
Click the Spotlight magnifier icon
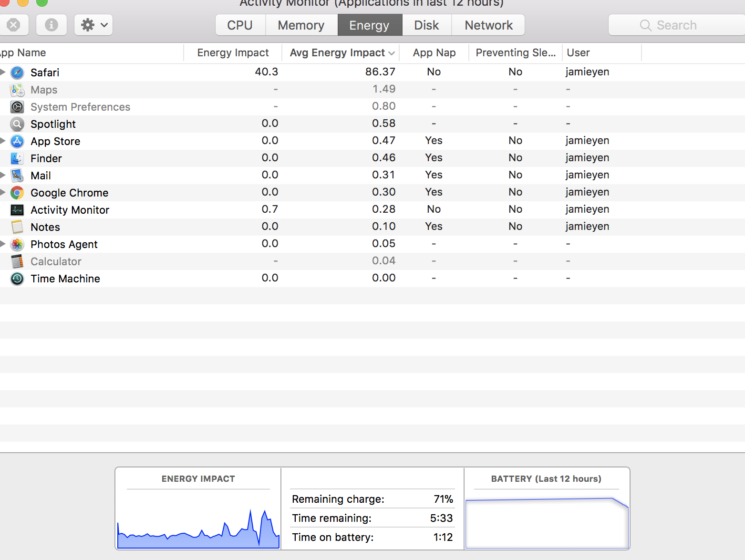click(17, 124)
